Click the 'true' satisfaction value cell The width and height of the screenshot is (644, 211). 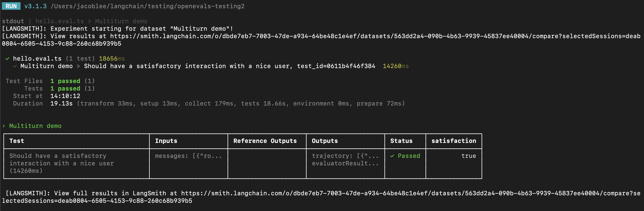click(x=468, y=156)
